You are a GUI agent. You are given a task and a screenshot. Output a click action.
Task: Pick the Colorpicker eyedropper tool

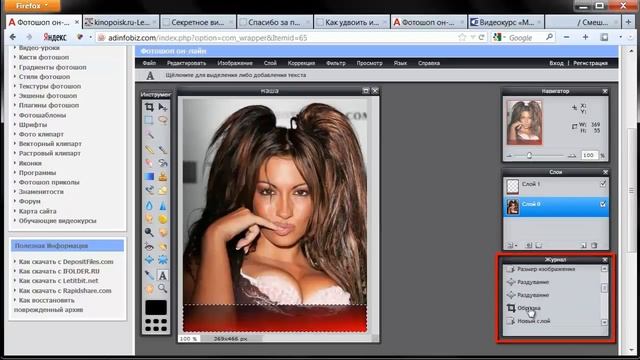pos(149,275)
